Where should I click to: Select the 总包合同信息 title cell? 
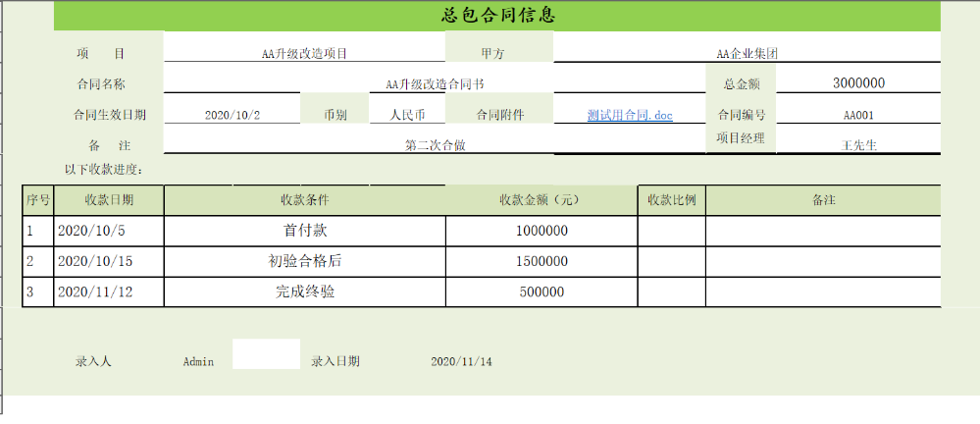497,16
